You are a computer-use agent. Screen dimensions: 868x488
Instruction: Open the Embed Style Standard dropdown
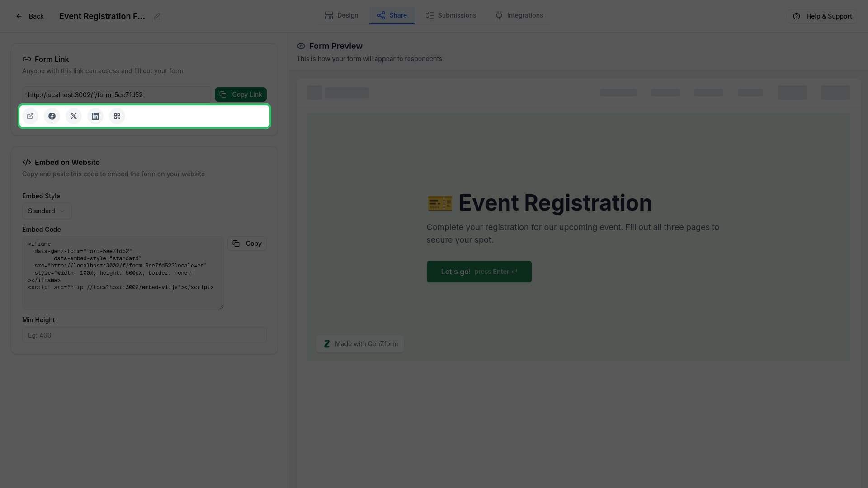pos(47,211)
